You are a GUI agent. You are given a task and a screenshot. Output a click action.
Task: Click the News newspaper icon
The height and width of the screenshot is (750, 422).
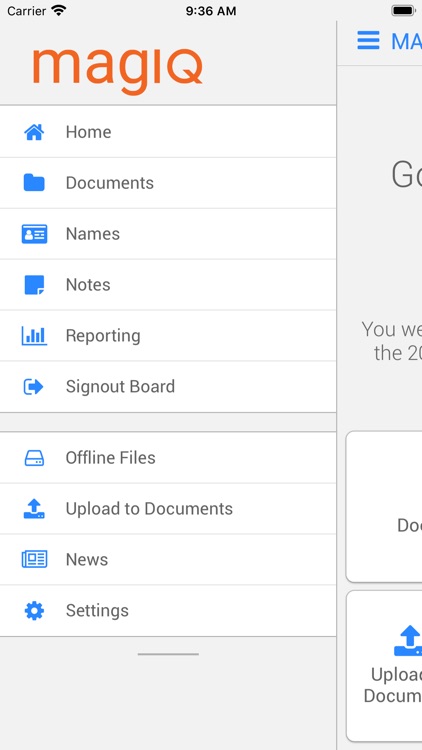[x=34, y=560]
